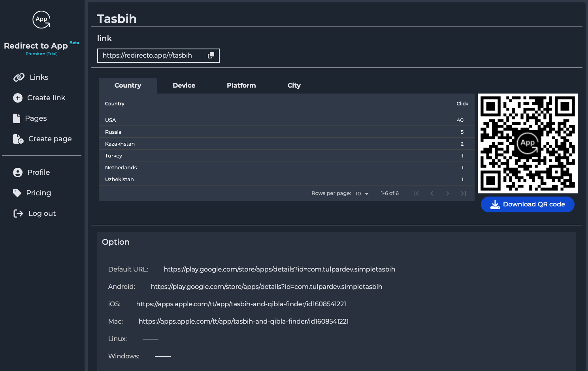Click the Pages document icon
The image size is (588, 371).
(17, 118)
